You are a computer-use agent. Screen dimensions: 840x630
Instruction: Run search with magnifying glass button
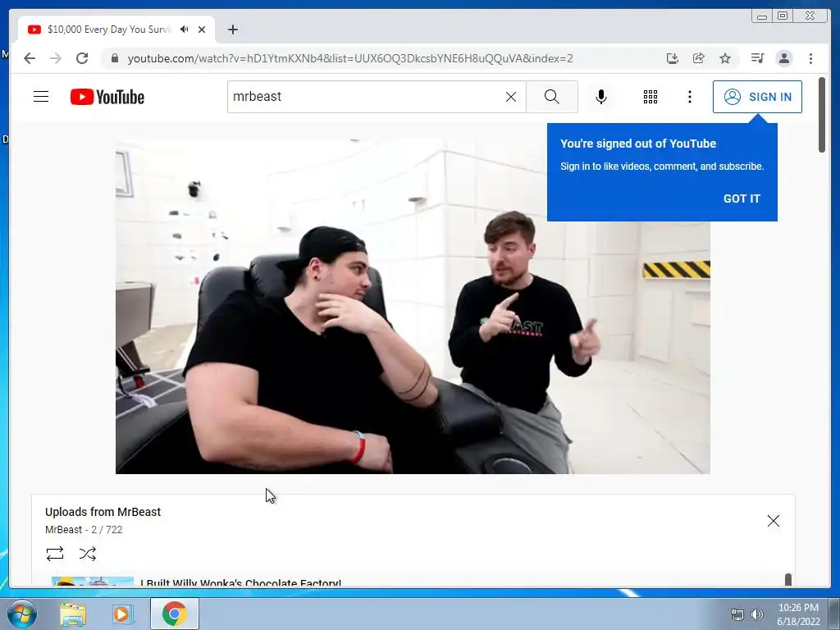pos(552,97)
